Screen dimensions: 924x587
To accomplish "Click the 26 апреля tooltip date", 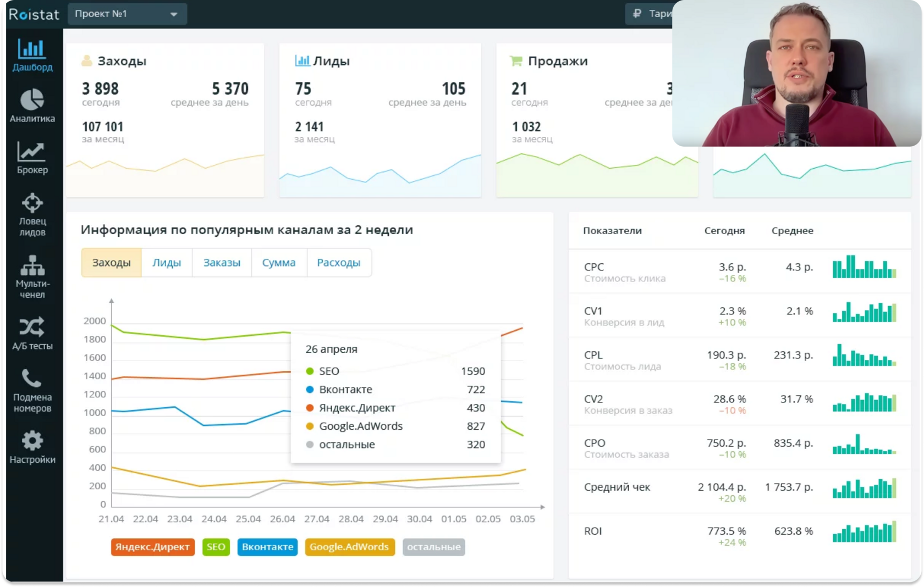I will 331,349.
